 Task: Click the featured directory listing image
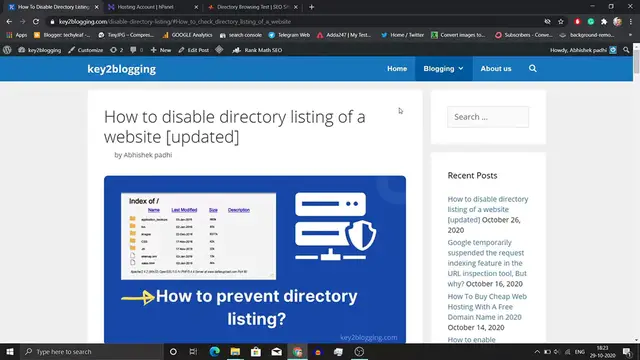pos(255,260)
